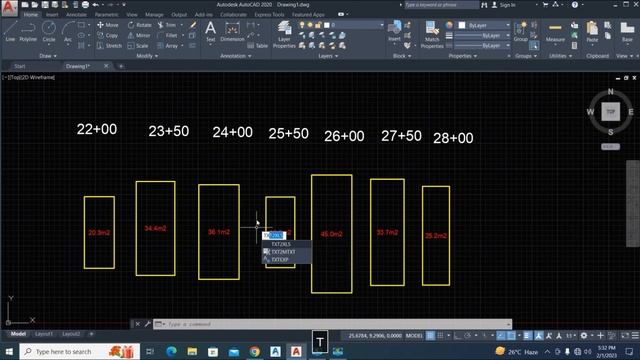This screenshot has width=640, height=360.
Task: Activate the Copy command
Action: click(x=108, y=36)
